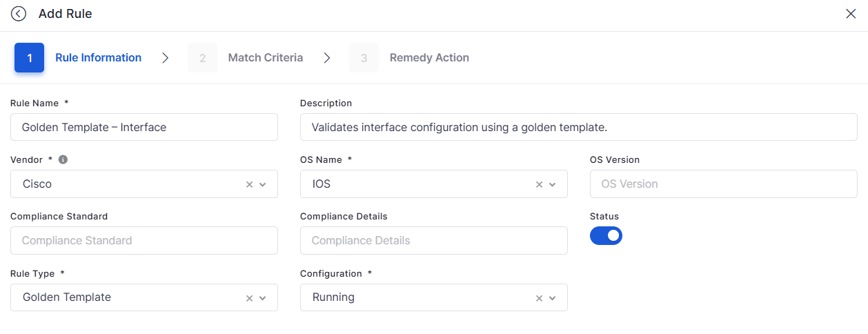
Task: Go to the Match Criteria step
Action: [x=265, y=58]
